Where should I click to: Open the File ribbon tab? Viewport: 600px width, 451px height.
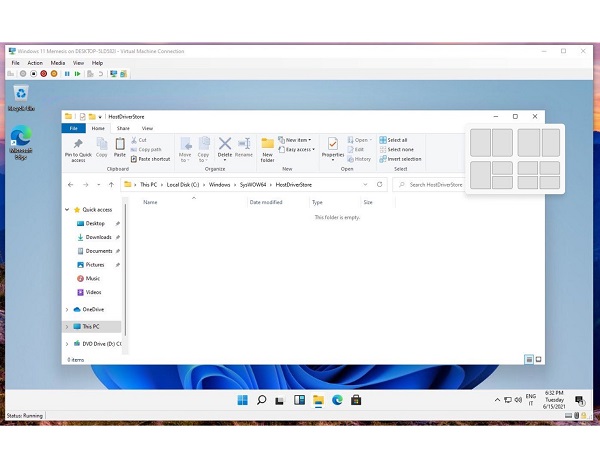coord(73,128)
